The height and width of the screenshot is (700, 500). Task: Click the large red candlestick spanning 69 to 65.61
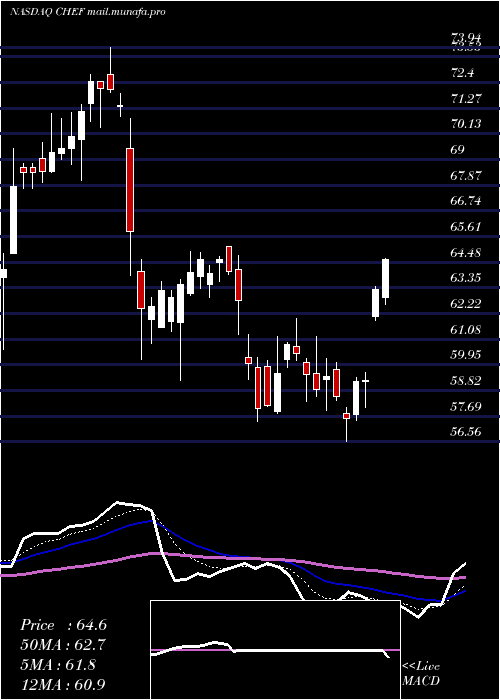click(130, 190)
